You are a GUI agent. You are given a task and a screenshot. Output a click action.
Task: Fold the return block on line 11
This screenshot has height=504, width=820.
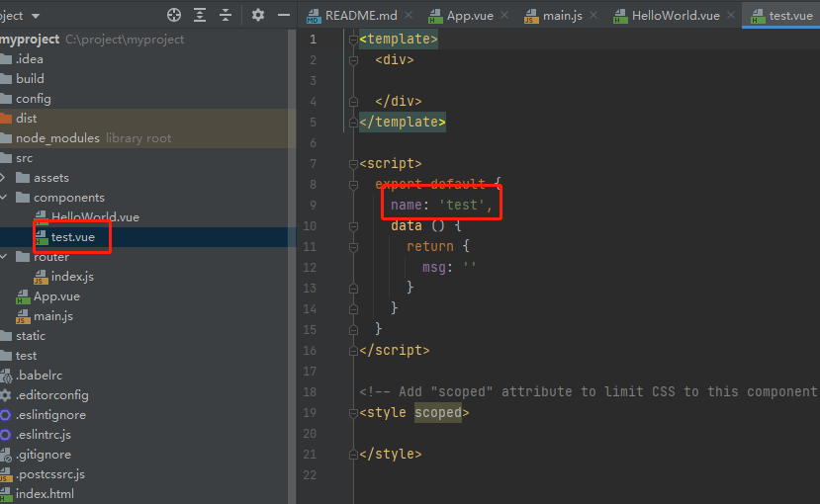point(353,247)
